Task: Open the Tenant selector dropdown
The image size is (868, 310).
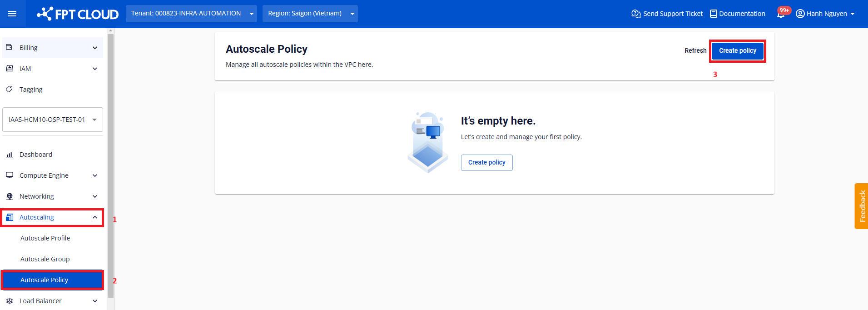Action: (191, 14)
